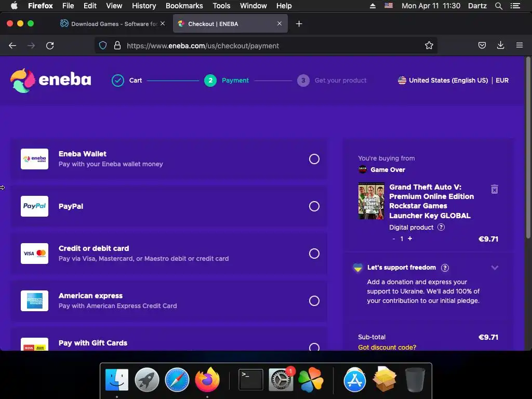Click the gift cards logo icon
Image resolution: width=532 pixels, height=399 pixels.
click(x=35, y=344)
